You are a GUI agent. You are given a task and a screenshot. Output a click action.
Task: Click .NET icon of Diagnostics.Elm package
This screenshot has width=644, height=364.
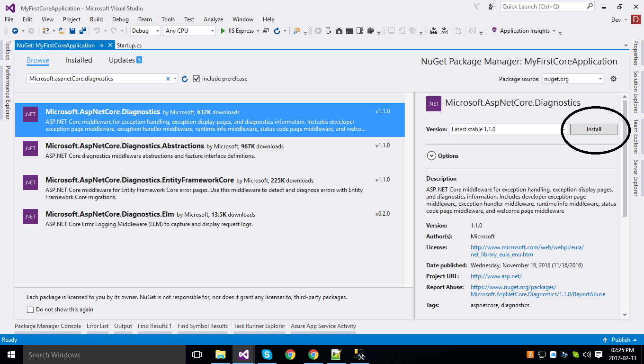point(30,216)
